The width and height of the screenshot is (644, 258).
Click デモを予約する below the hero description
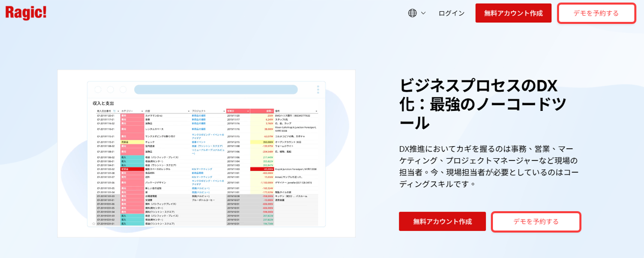(x=536, y=221)
